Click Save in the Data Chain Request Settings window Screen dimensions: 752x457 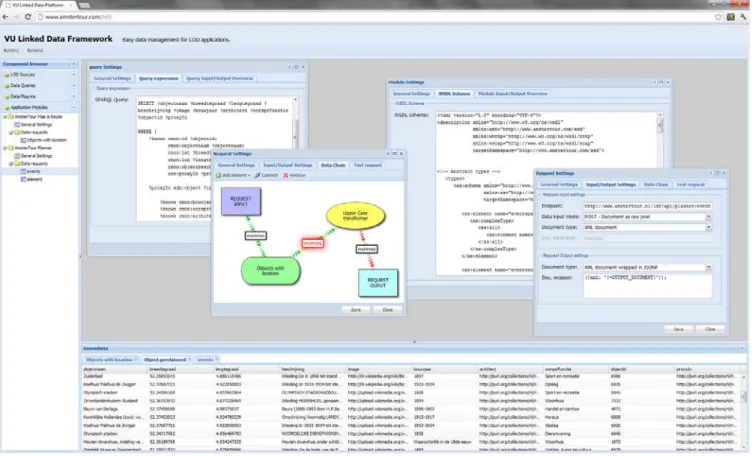(x=355, y=310)
